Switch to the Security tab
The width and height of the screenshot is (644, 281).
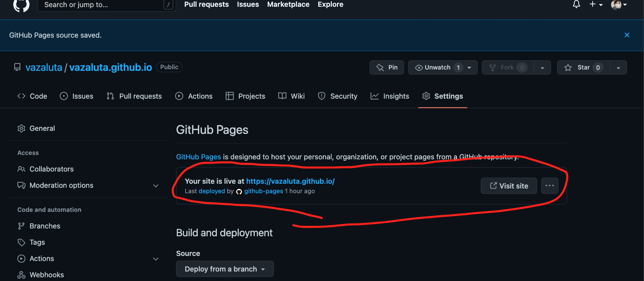coord(338,96)
